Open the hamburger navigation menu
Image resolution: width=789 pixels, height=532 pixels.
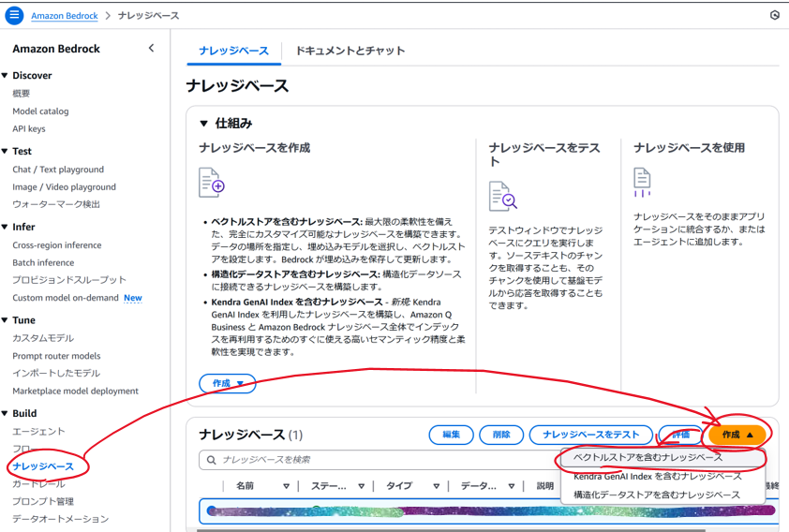(14, 15)
